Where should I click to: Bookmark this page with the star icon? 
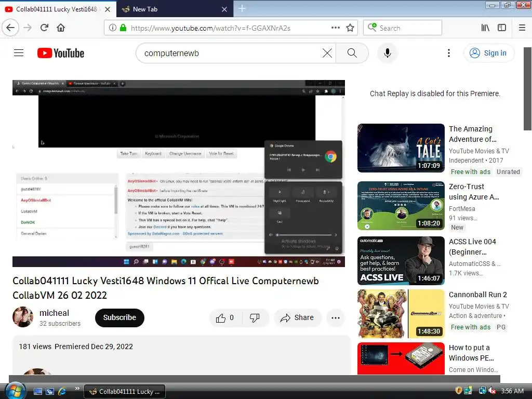tap(350, 28)
